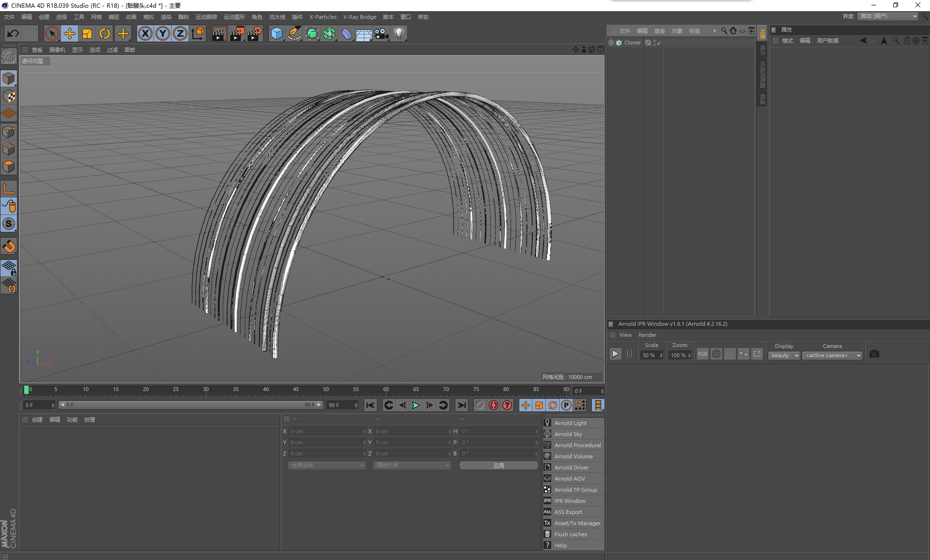This screenshot has height=560, width=930.
Task: Expand the Cloner object tree
Action: pyautogui.click(x=611, y=43)
